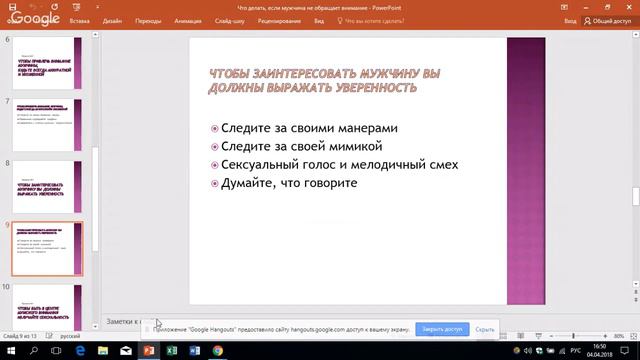Viewport: 640px width, 360px height.
Task: Select slide 6 thumbnail
Action: tap(47, 63)
